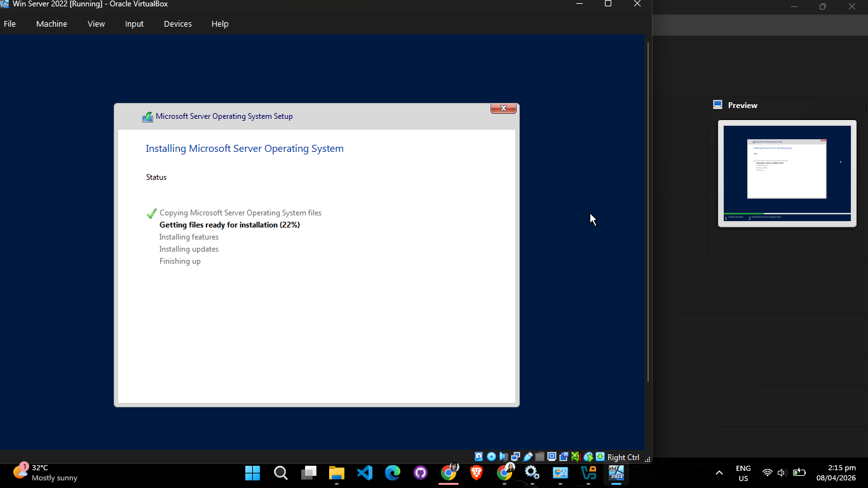Open Visual Studio Code from taskbar
Screen dimensions: 868x488
tap(364, 473)
